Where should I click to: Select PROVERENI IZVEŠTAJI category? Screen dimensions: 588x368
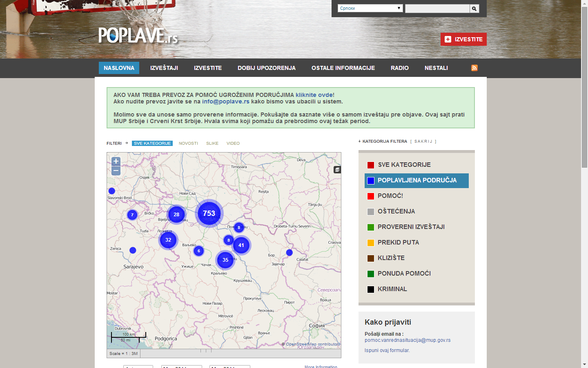pyautogui.click(x=416, y=227)
